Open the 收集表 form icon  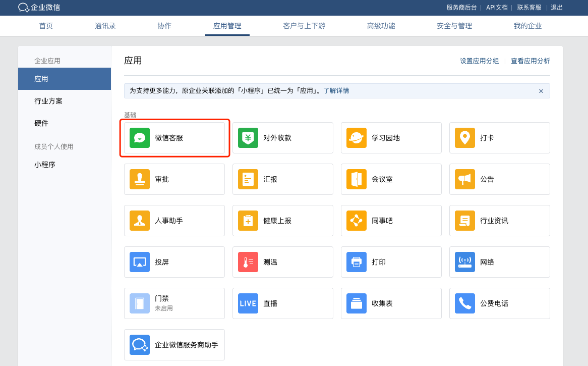click(x=356, y=303)
